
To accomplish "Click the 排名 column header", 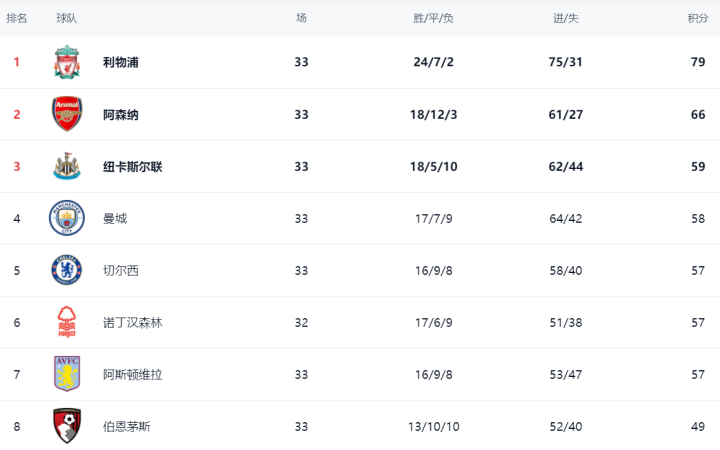I will tap(17, 18).
